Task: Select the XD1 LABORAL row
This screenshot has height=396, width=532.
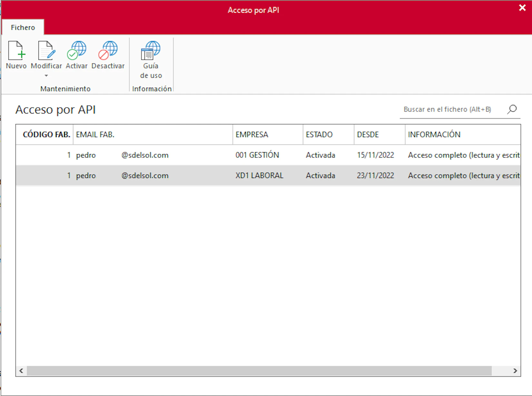Action: tap(259, 175)
